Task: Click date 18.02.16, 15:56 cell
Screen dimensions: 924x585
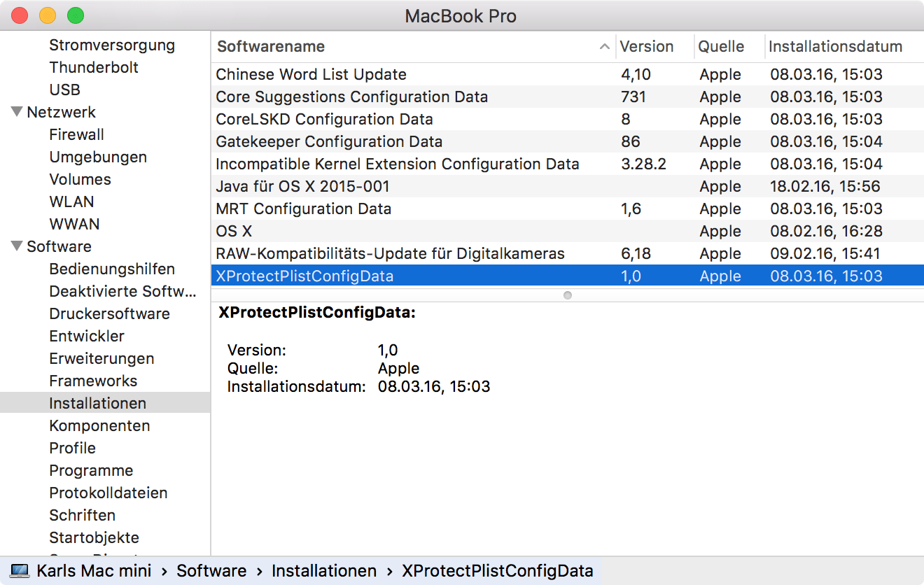Action: pyautogui.click(x=825, y=186)
